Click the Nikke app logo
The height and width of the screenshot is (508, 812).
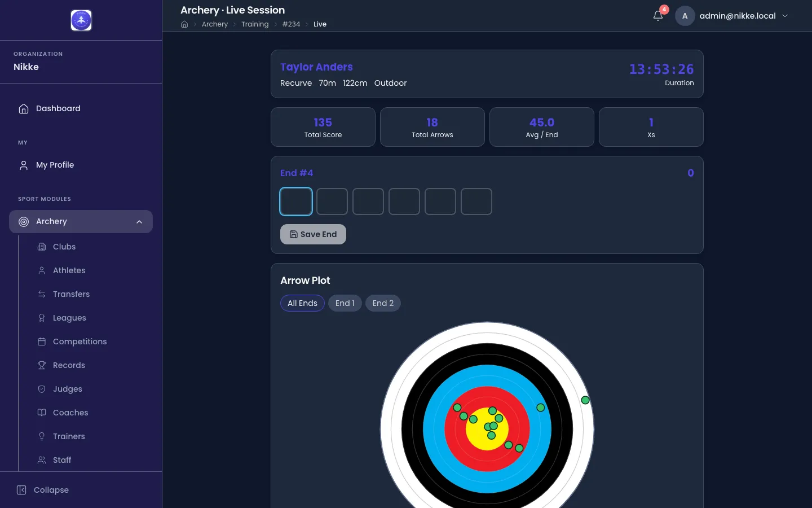pyautogui.click(x=81, y=20)
